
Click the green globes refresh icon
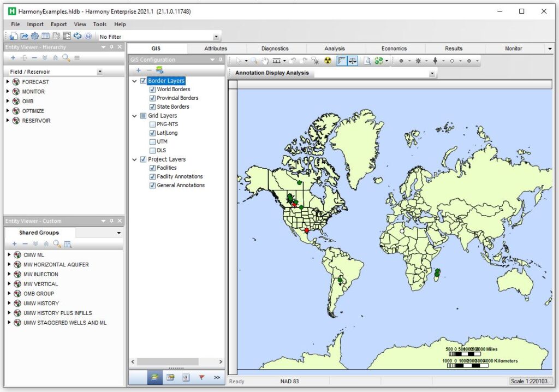click(x=379, y=61)
